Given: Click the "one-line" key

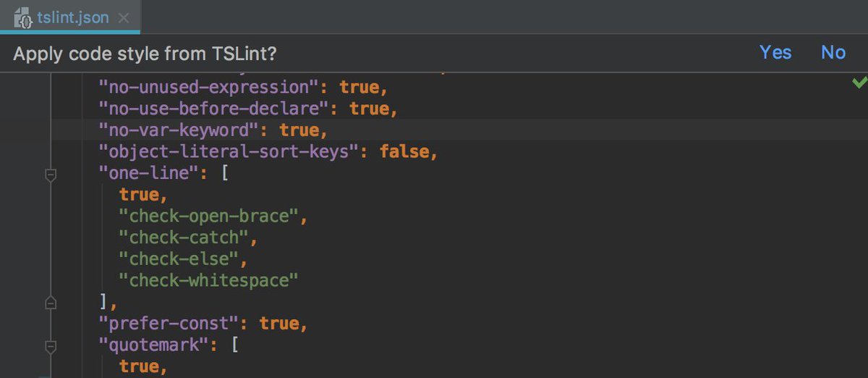Looking at the screenshot, I should (150, 174).
